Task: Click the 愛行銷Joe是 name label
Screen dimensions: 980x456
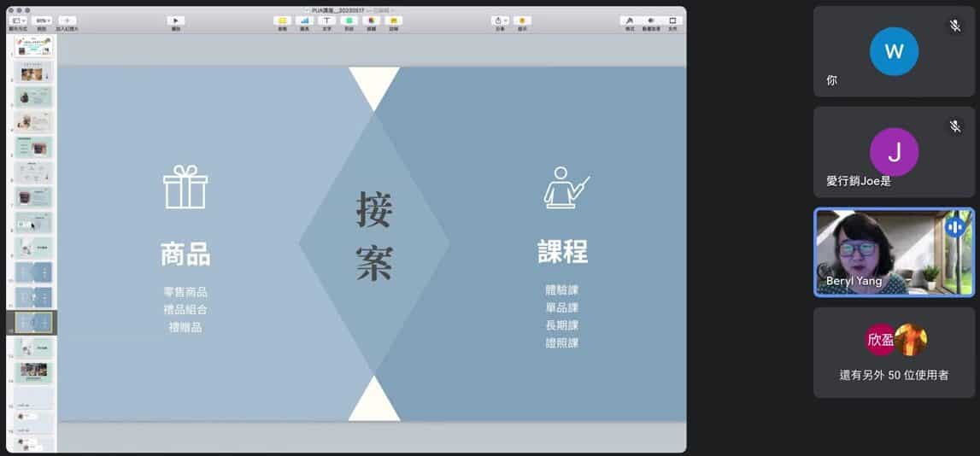Action: pos(858,181)
